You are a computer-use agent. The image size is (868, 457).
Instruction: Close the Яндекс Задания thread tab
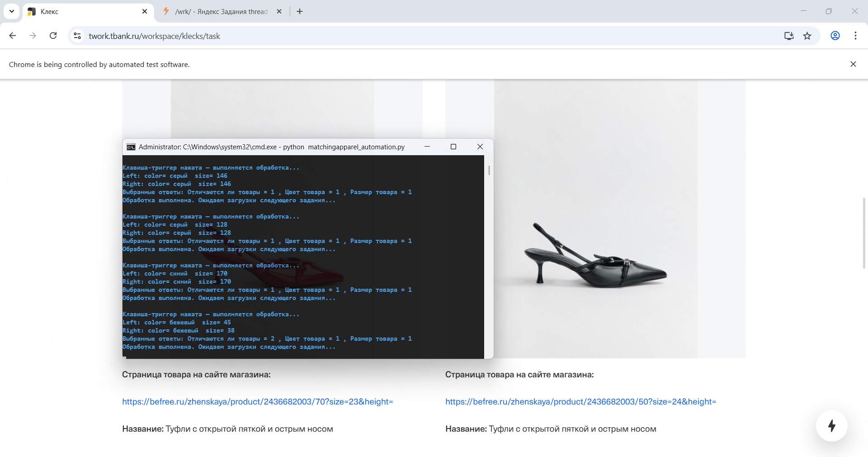point(279,12)
